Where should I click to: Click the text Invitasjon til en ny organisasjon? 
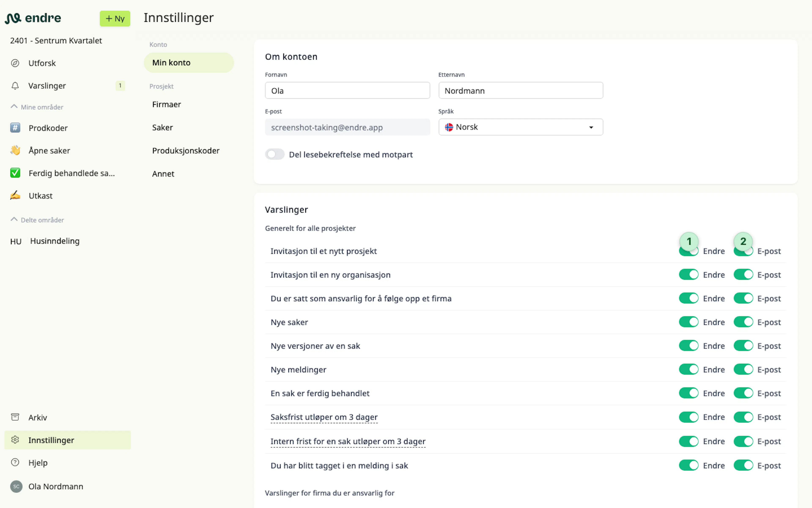[x=331, y=275]
